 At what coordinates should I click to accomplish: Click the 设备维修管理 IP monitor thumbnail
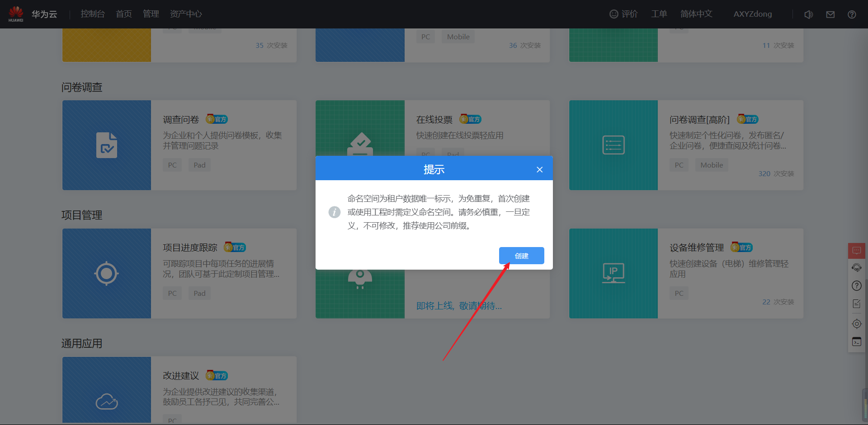click(613, 273)
